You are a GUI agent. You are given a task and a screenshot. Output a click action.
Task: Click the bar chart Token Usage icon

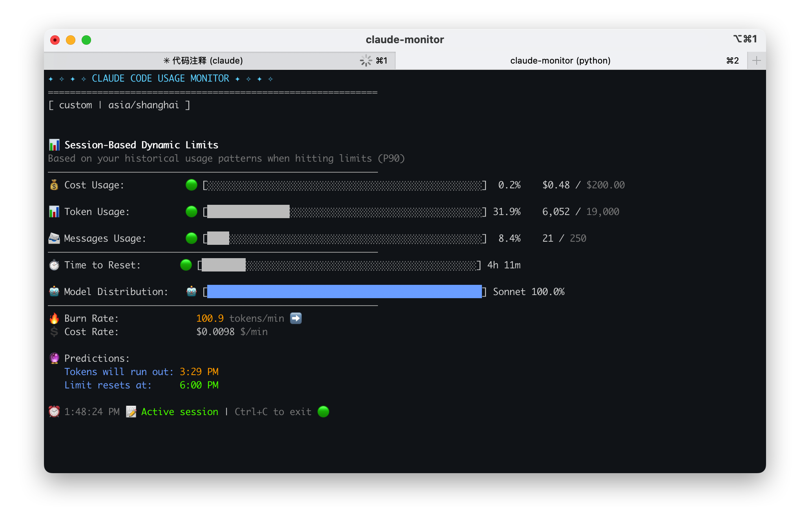click(54, 211)
